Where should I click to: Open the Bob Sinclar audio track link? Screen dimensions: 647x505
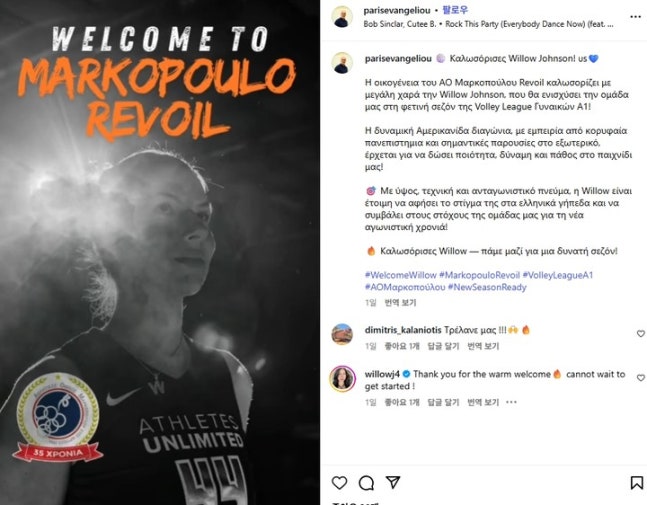pyautogui.click(x=488, y=24)
